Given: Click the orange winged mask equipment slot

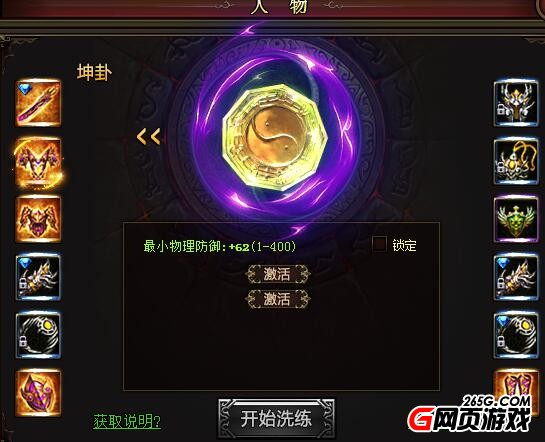Looking at the screenshot, I should (x=38, y=219).
